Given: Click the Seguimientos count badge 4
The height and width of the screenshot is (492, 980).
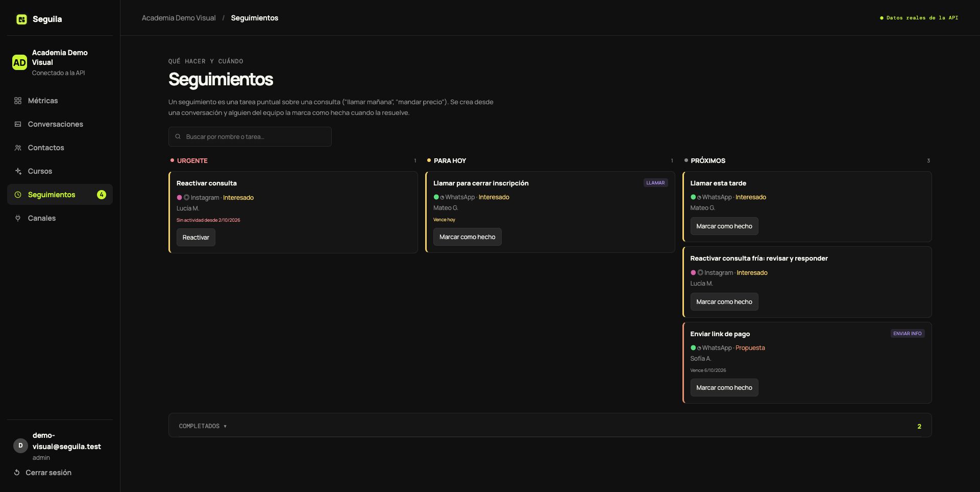Looking at the screenshot, I should coord(102,195).
